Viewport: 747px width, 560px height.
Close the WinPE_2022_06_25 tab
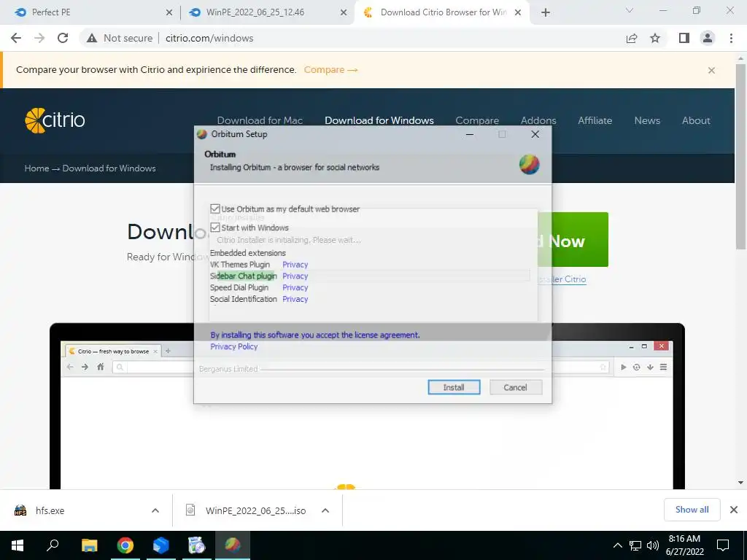(x=344, y=12)
